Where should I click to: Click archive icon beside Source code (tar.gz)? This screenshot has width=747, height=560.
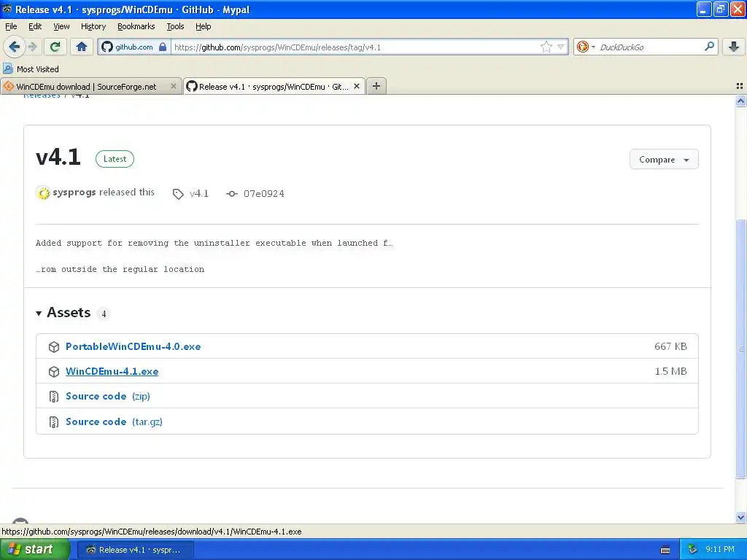tap(54, 422)
